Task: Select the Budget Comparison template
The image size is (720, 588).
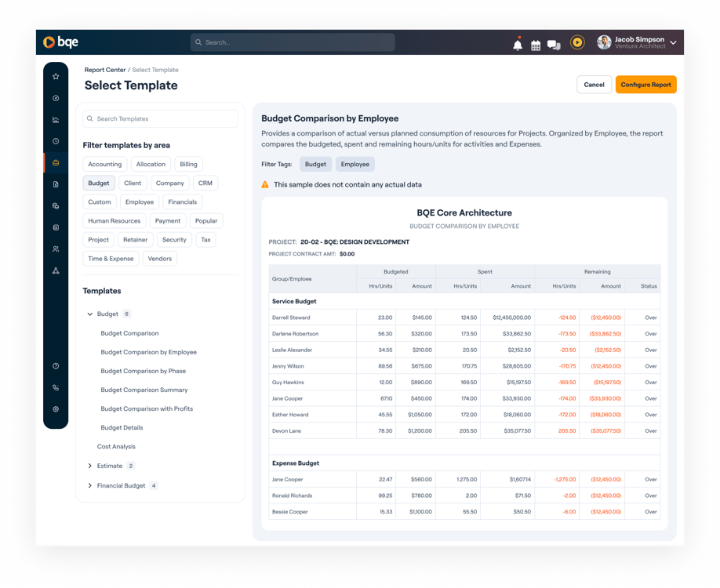Action: tap(129, 333)
